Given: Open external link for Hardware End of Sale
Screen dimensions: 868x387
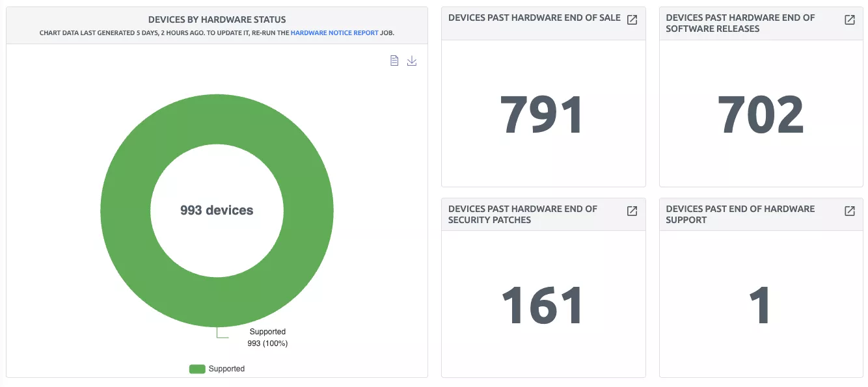Looking at the screenshot, I should (x=632, y=20).
